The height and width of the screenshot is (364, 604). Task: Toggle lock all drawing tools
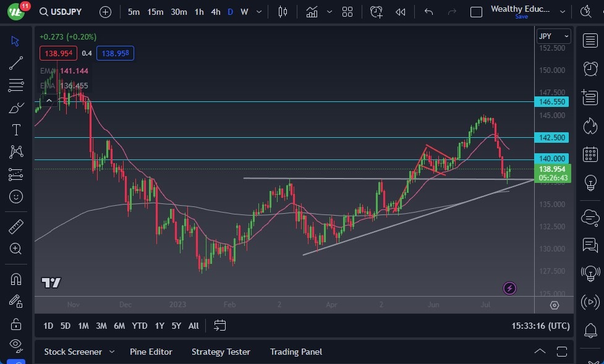pyautogui.click(x=16, y=324)
